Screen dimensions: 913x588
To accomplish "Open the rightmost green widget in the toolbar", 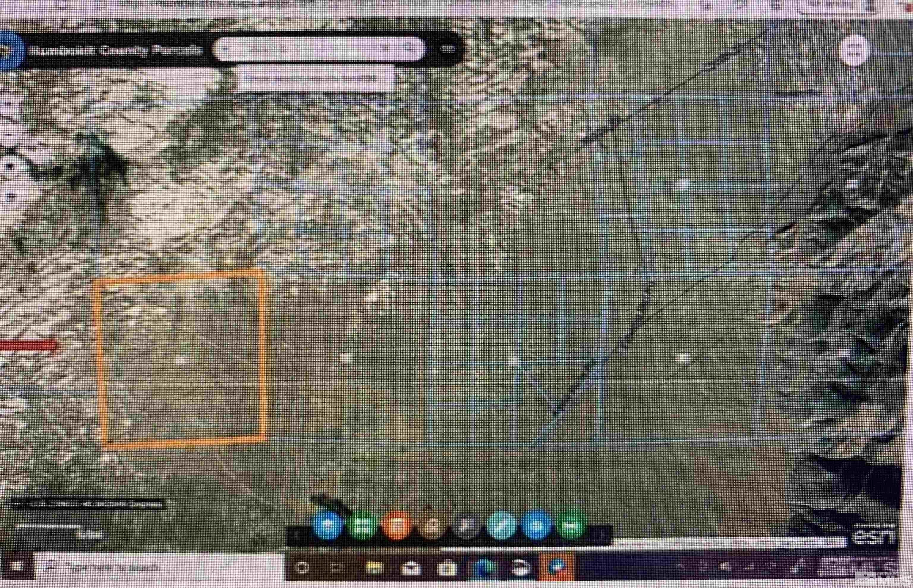I will (x=572, y=523).
